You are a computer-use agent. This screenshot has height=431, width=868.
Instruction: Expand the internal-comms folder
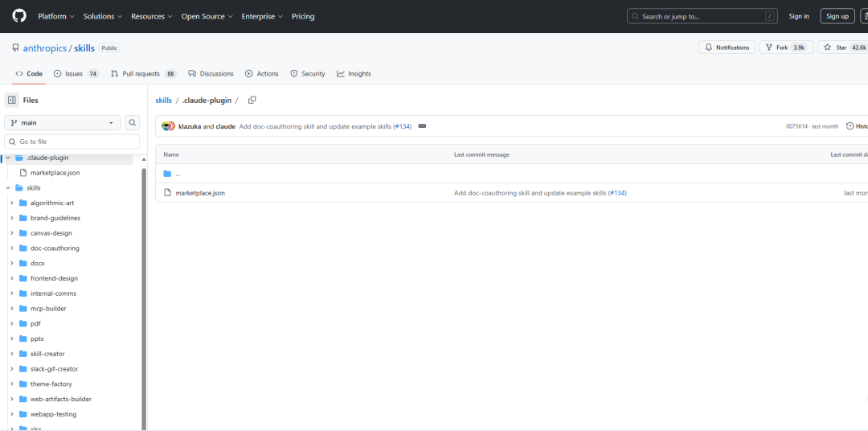(x=11, y=293)
